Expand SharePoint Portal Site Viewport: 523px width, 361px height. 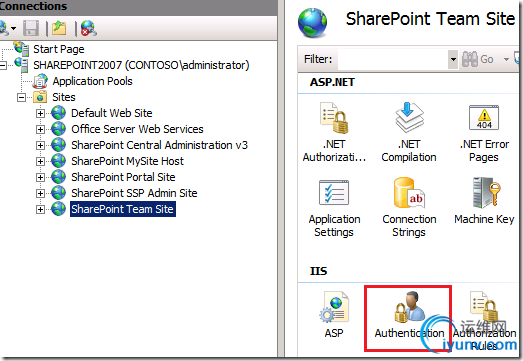pos(40,177)
